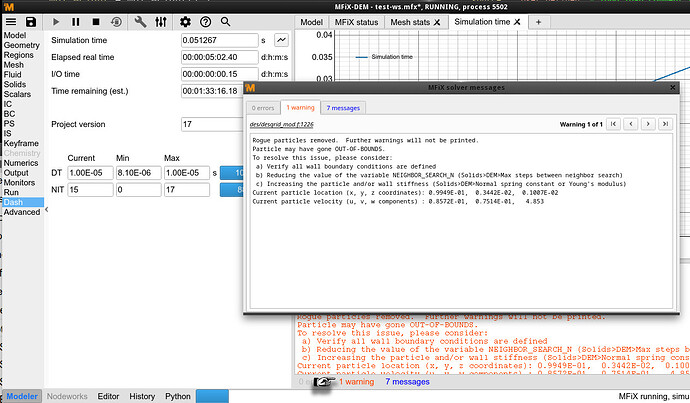Switch to Modeler mode
This screenshot has width=690, height=403.
[x=22, y=396]
